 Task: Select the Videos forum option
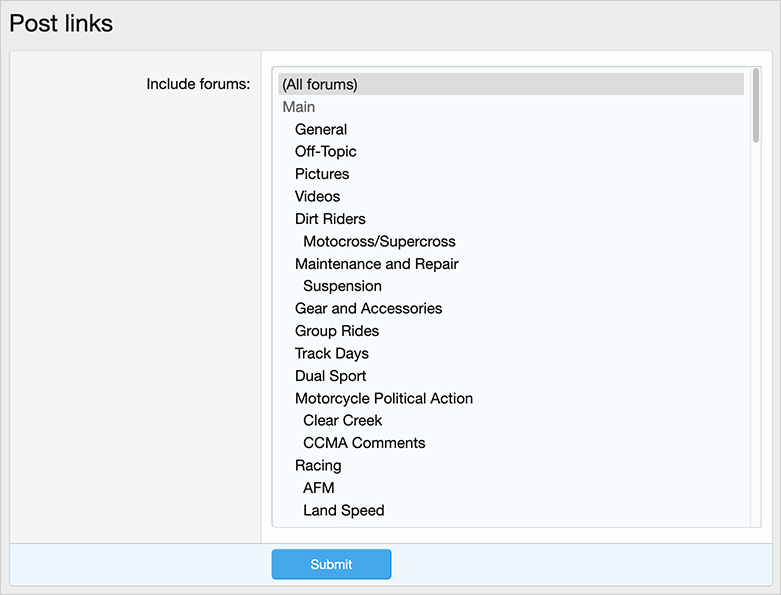(318, 196)
